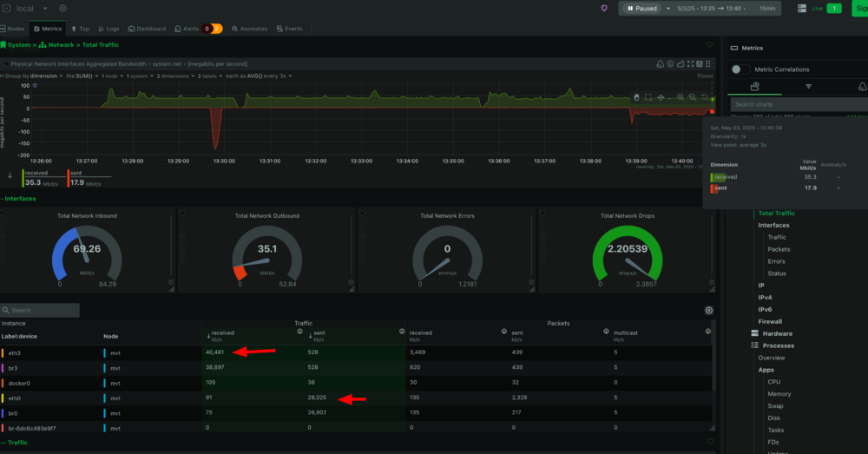This screenshot has height=454, width=868.
Task: Open the Dashboard tab
Action: coord(148,29)
